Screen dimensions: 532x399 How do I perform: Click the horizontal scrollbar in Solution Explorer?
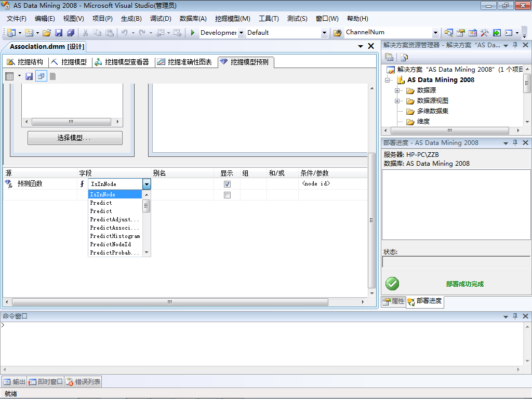[x=449, y=130]
